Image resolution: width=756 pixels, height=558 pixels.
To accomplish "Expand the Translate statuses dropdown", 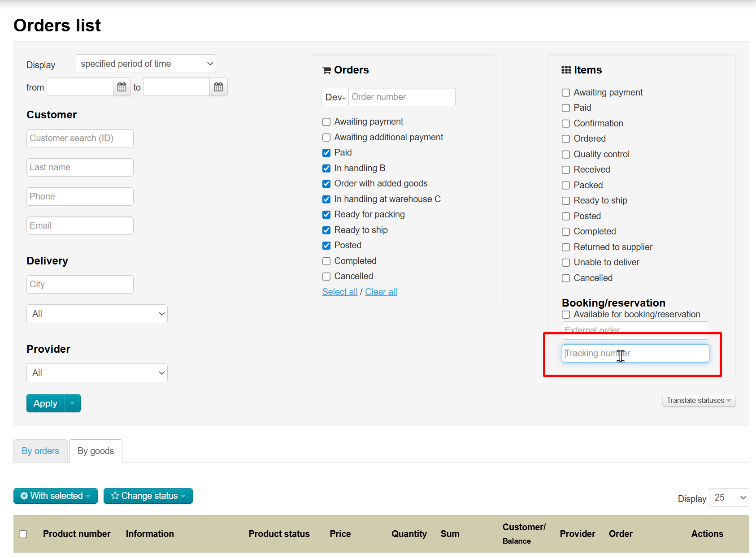I will (698, 400).
